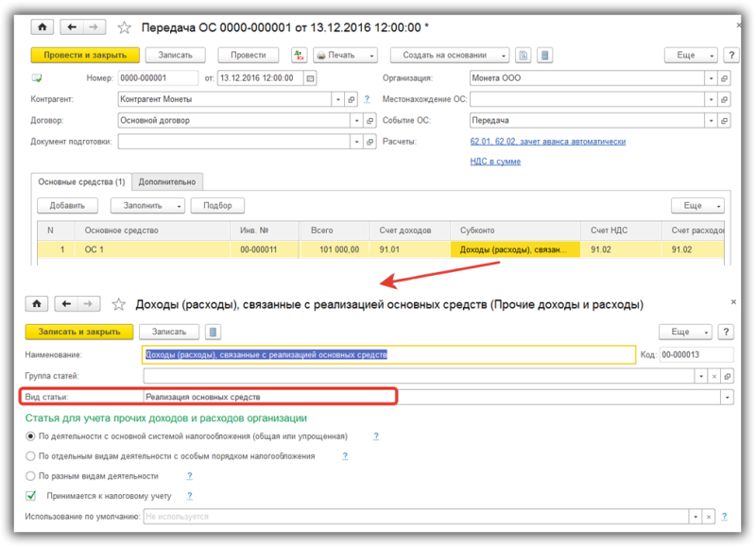Click Записать in the Доходы (расходы) window
The image size is (756, 547).
[169, 332]
